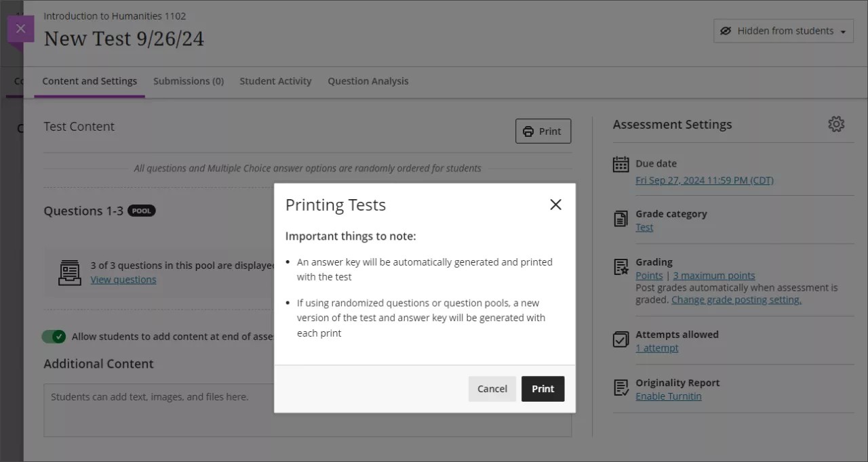Click the Originality Report icon
Screen dimensions: 868x462
click(x=620, y=387)
